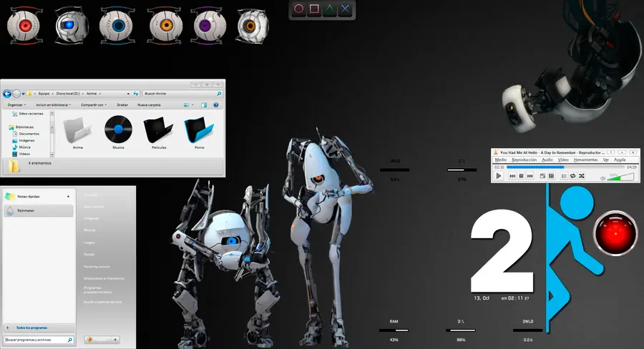Click the green triangle symbol in dock
The width and height of the screenshot is (644, 349).
330,9
